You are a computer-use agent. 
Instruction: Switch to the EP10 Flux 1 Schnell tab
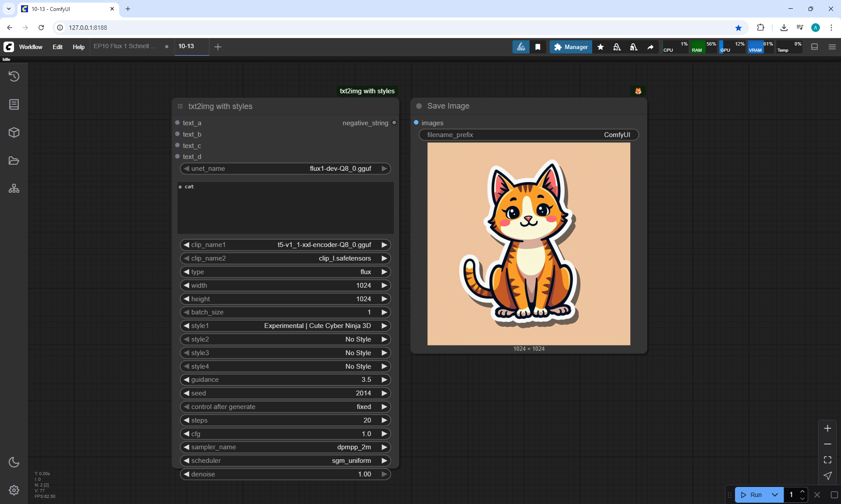[125, 46]
